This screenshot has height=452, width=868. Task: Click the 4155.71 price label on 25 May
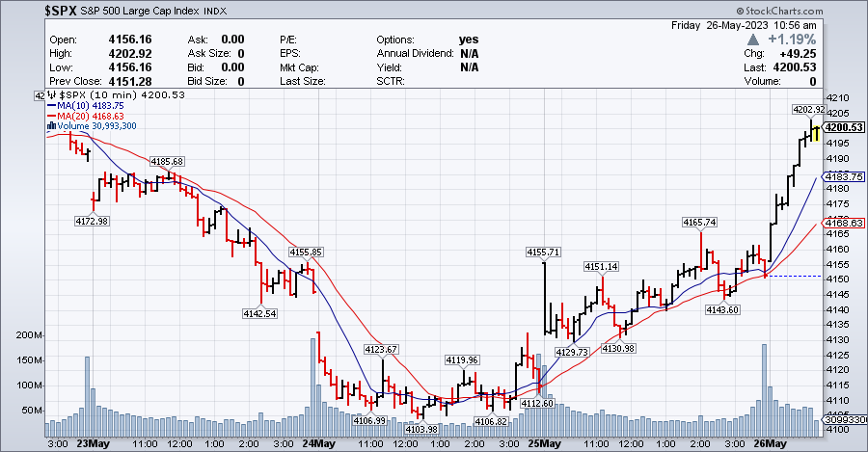point(543,252)
